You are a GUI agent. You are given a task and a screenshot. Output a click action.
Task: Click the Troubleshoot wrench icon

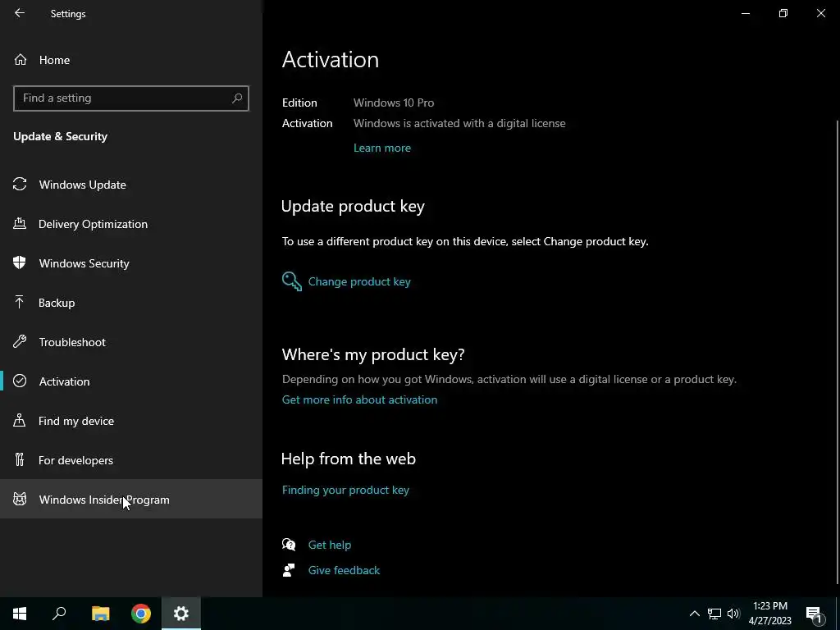click(x=20, y=341)
